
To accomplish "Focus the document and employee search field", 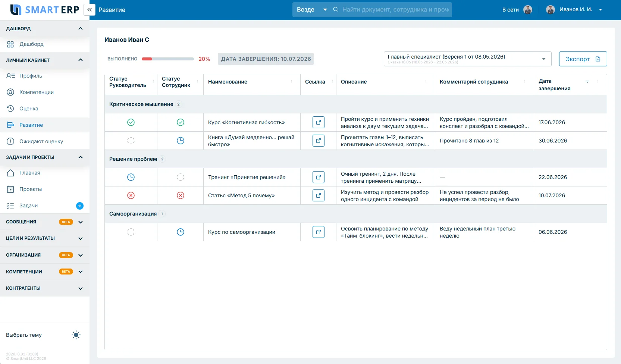I will pyautogui.click(x=396, y=10).
